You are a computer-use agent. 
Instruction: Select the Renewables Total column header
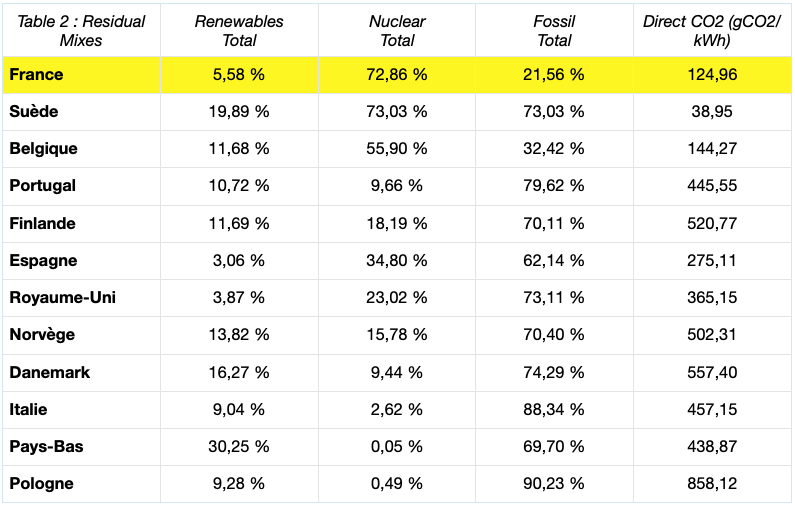tap(239, 30)
